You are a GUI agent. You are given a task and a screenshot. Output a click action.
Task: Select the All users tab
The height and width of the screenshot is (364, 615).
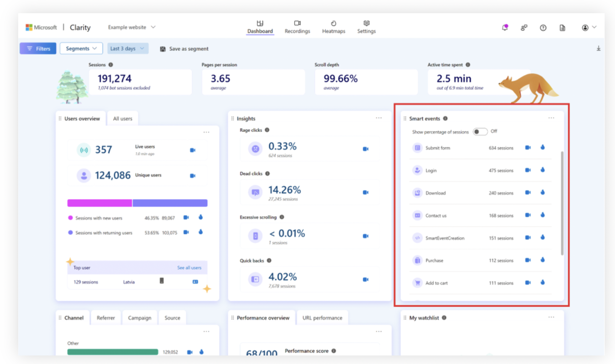[x=123, y=119]
